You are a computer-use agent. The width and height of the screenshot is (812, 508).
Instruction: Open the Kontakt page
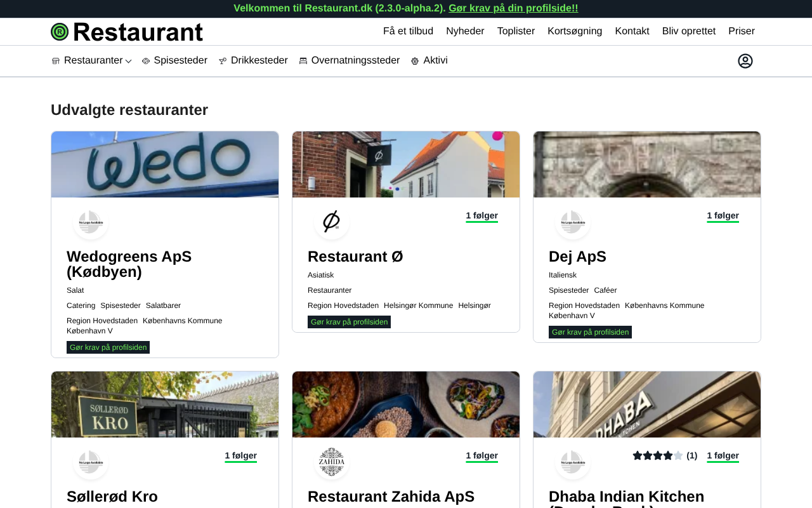pos(632,32)
